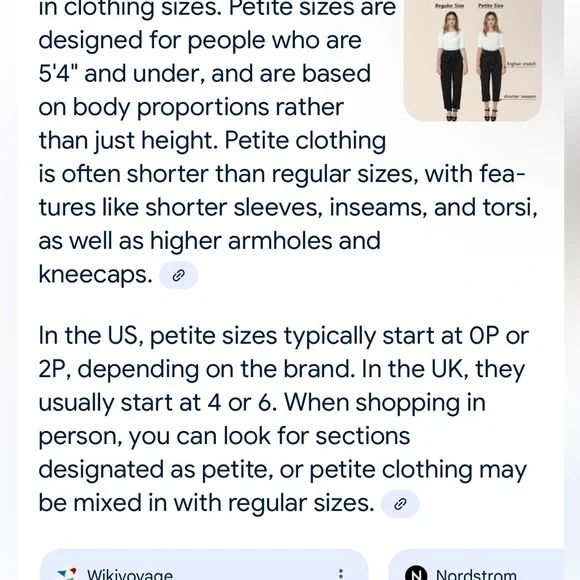The image size is (580, 580).
Task: Tap the black Nordstrom N logo
Action: (x=416, y=573)
